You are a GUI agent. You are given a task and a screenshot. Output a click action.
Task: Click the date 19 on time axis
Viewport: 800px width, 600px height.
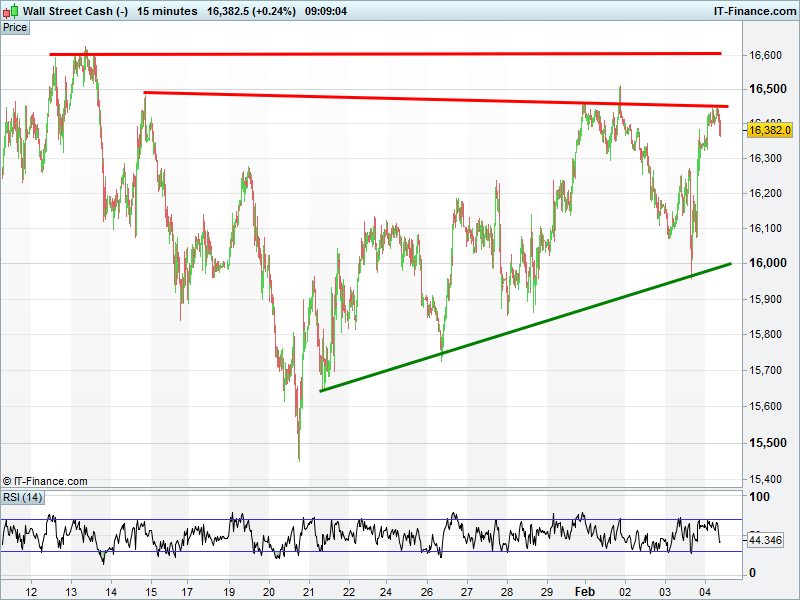229,592
